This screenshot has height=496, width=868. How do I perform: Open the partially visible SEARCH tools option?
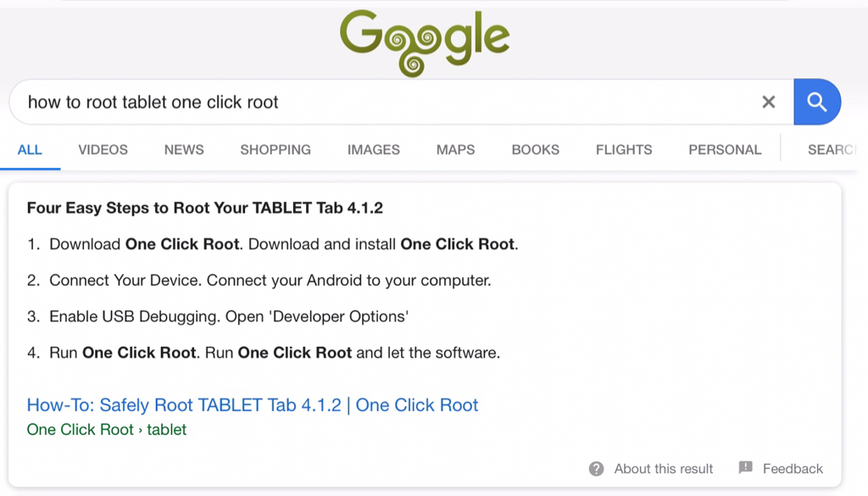[832, 149]
